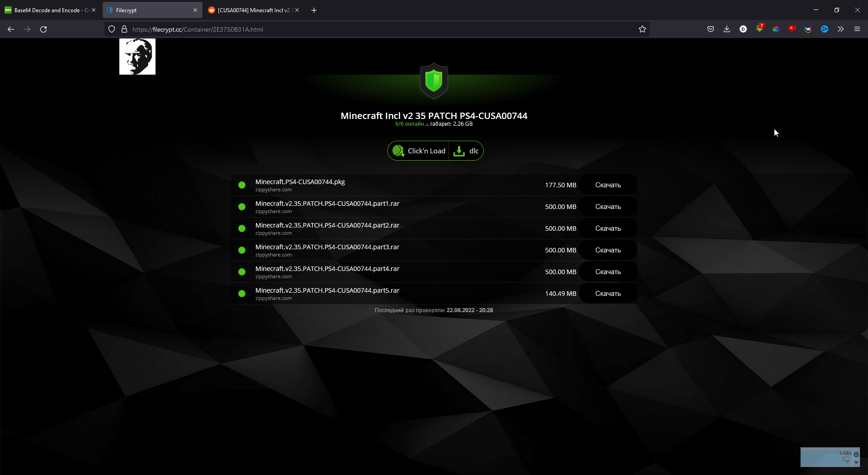
Task: Open the round D extension icon
Action: (743, 29)
